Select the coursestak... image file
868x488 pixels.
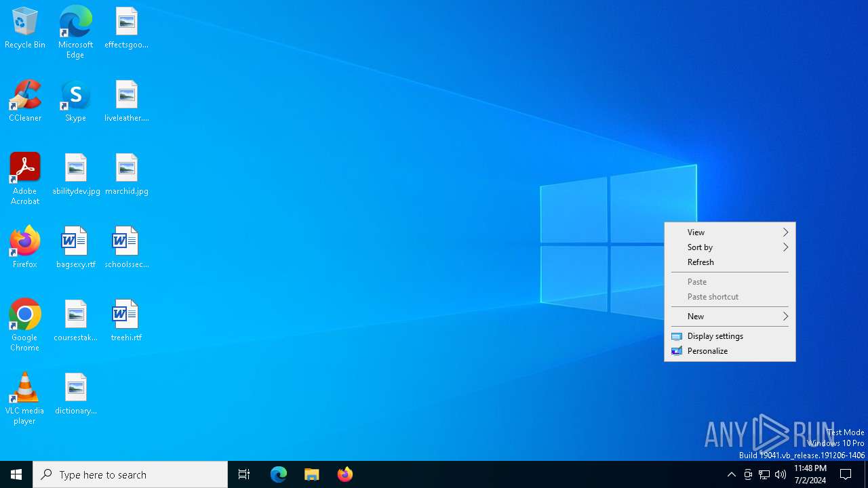coord(75,321)
